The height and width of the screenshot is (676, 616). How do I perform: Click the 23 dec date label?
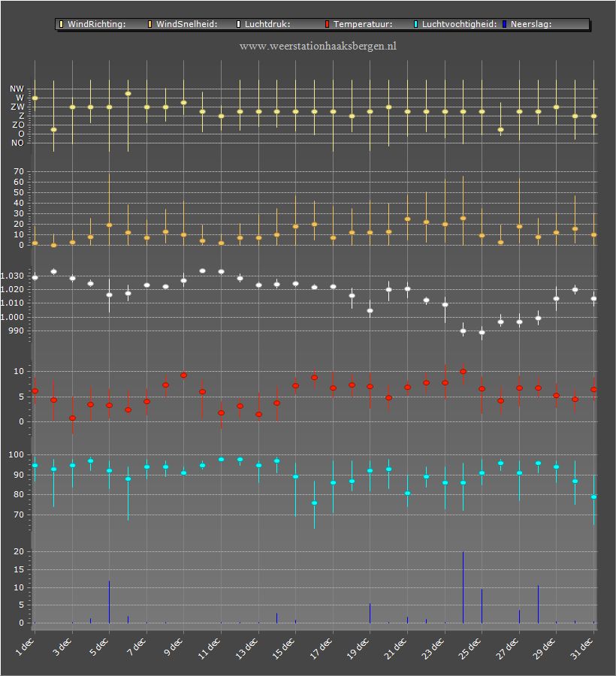[433, 648]
